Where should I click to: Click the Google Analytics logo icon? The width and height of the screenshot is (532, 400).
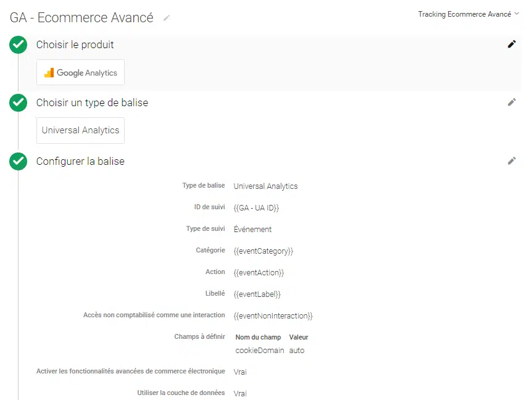(49, 73)
